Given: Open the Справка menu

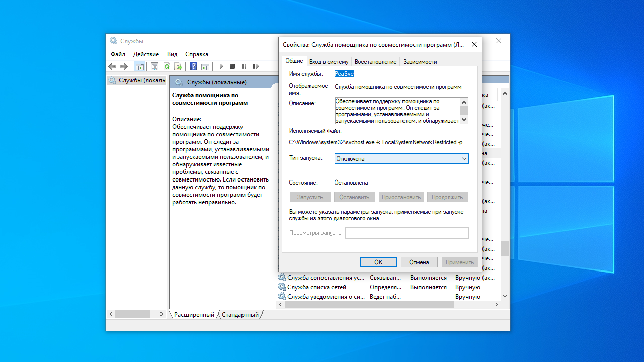Looking at the screenshot, I should pos(197,54).
